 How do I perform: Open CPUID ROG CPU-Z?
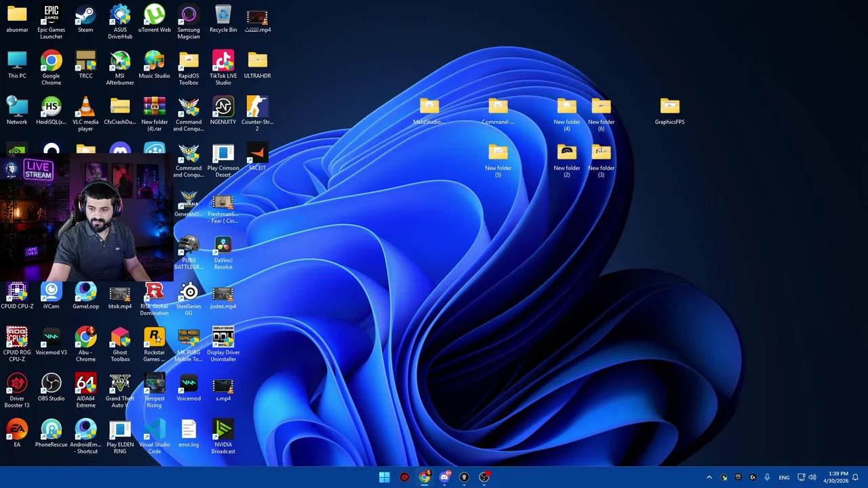click(17, 344)
